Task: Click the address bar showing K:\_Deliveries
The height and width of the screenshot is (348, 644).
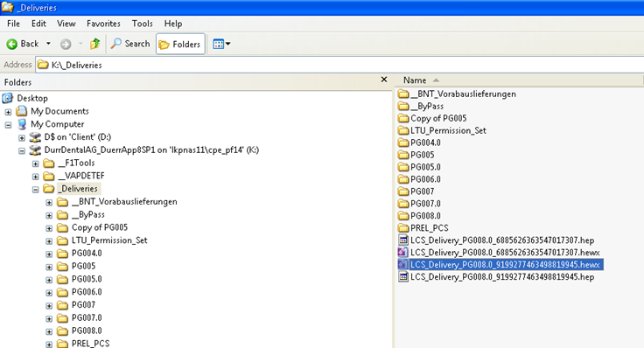Action: tap(339, 65)
